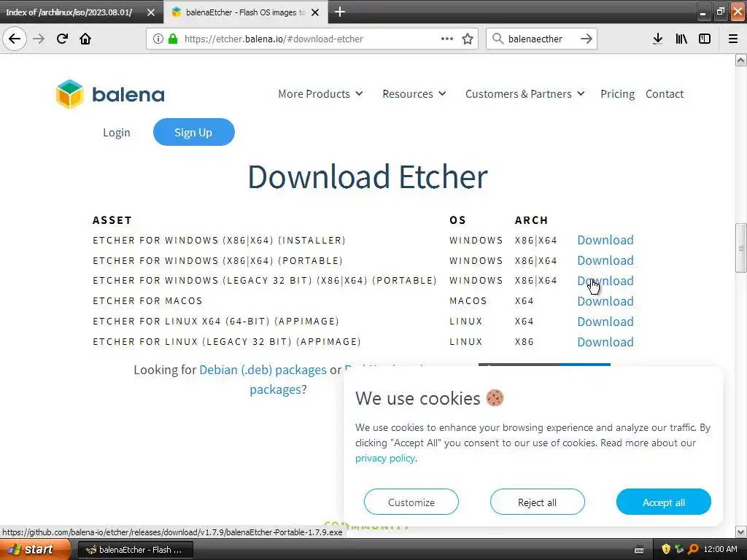Click Customize cookies button
The width and height of the screenshot is (747, 560).
pos(411,502)
